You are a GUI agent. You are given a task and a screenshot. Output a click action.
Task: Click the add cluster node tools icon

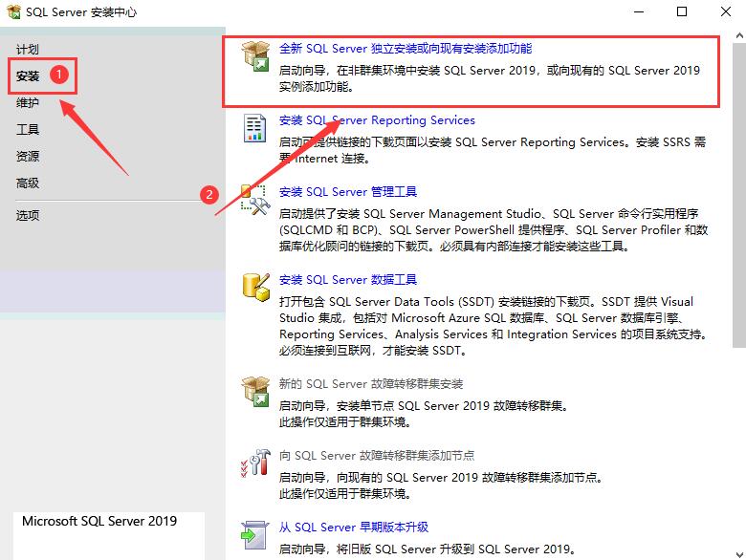[x=255, y=463]
